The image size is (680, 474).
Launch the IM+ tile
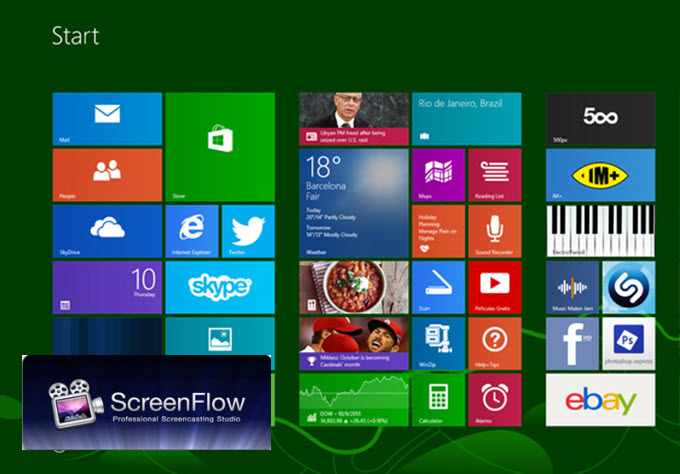[601, 175]
